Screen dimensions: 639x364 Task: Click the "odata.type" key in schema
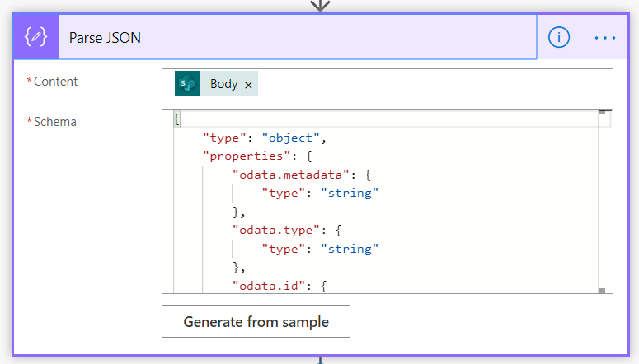click(x=270, y=230)
